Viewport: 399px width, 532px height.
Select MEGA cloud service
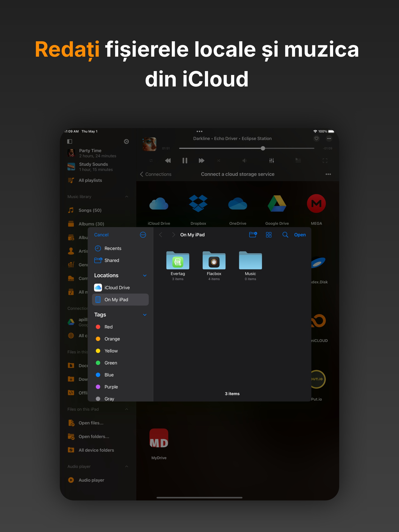(316, 210)
